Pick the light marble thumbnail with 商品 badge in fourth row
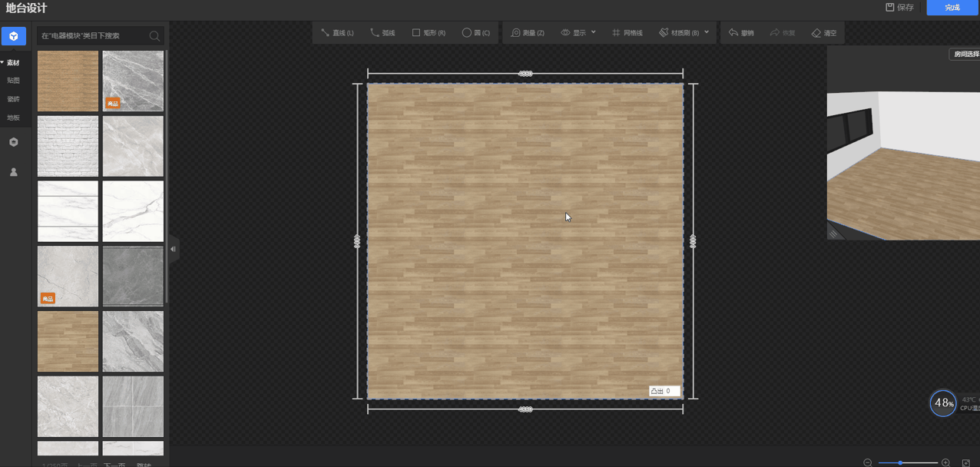The width and height of the screenshot is (980, 467). 68,277
